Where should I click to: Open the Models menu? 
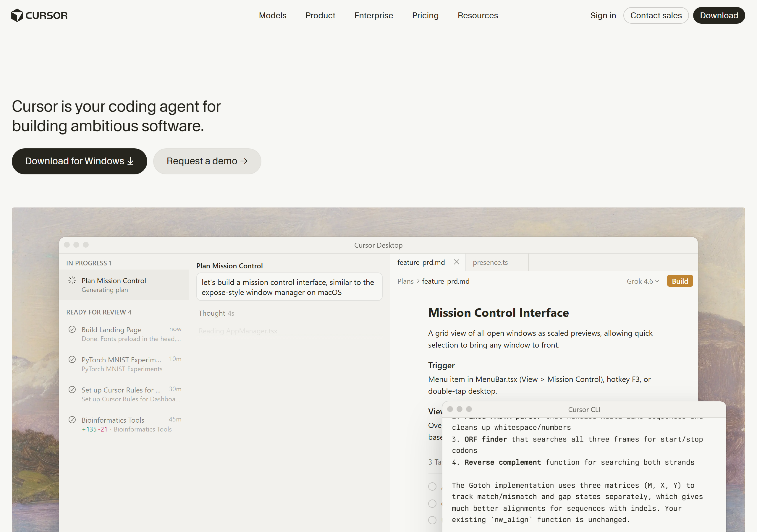pyautogui.click(x=272, y=15)
